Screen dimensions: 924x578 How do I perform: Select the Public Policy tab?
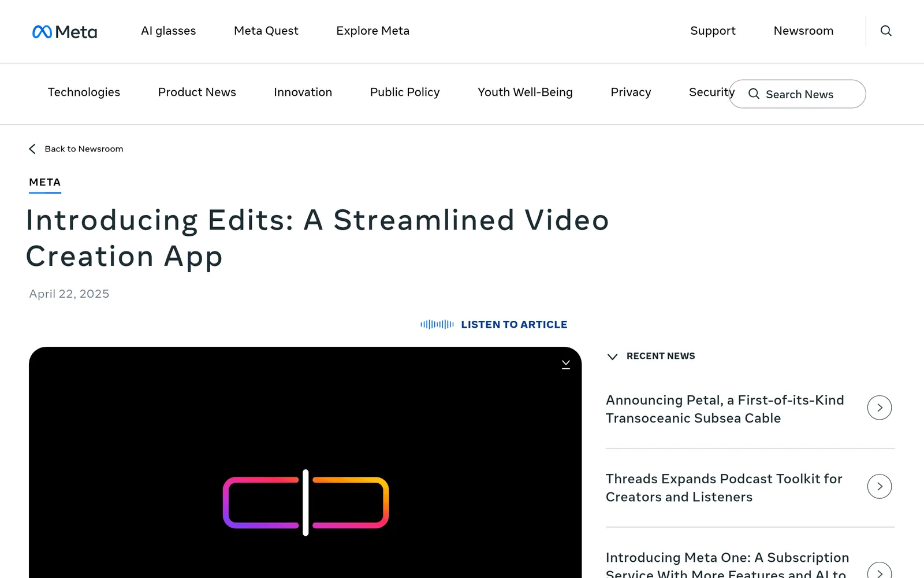pos(405,92)
